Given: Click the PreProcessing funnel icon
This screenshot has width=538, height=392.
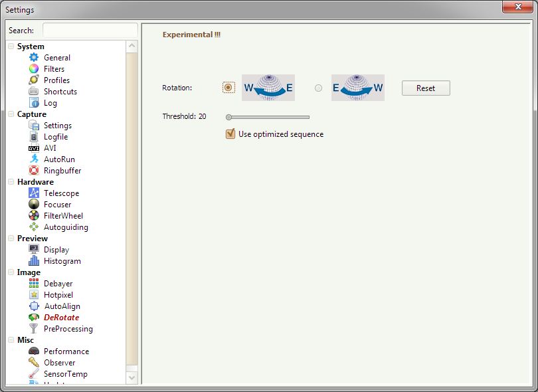Looking at the screenshot, I should coord(34,328).
